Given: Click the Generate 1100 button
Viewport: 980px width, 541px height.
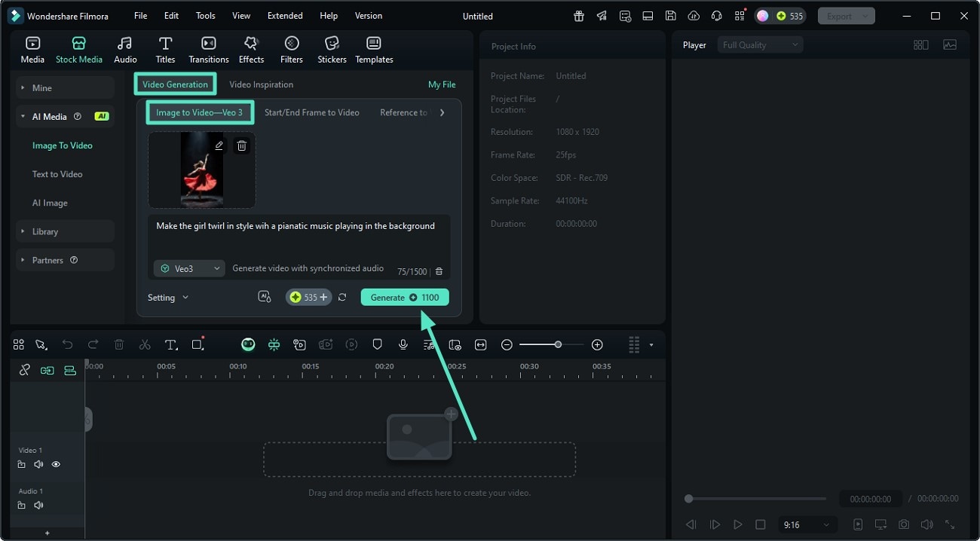Looking at the screenshot, I should (405, 298).
